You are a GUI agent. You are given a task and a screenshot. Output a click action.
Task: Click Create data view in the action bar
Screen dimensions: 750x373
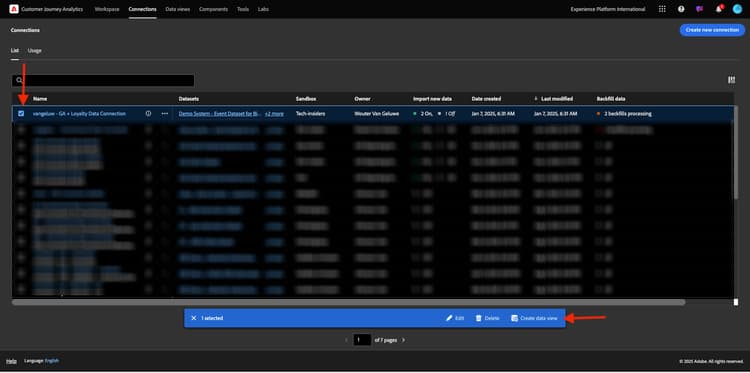tap(534, 318)
